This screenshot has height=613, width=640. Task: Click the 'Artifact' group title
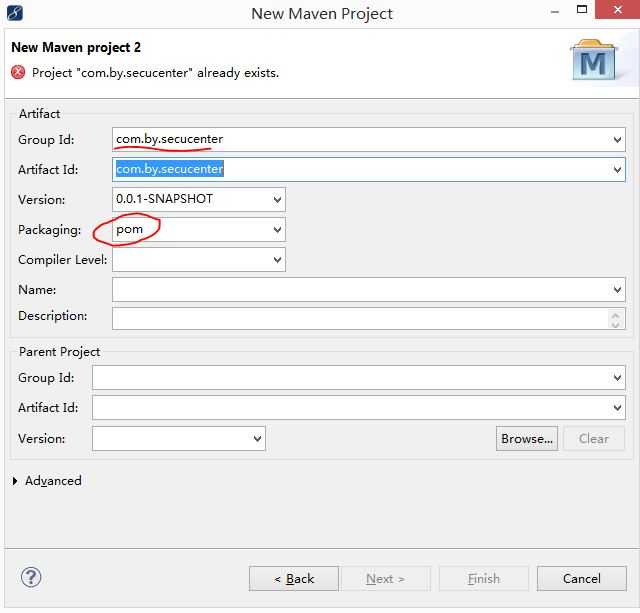(40, 113)
